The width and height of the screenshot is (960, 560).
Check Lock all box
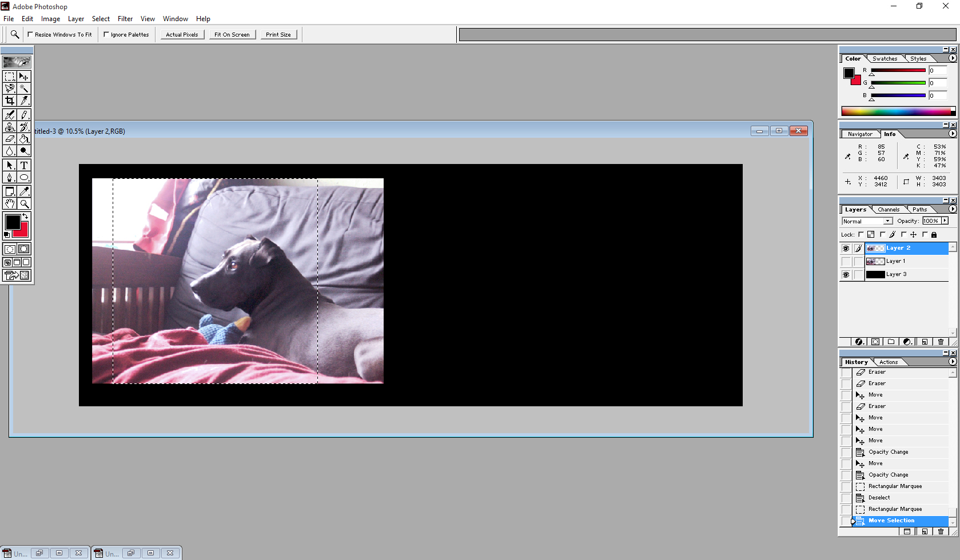925,234
